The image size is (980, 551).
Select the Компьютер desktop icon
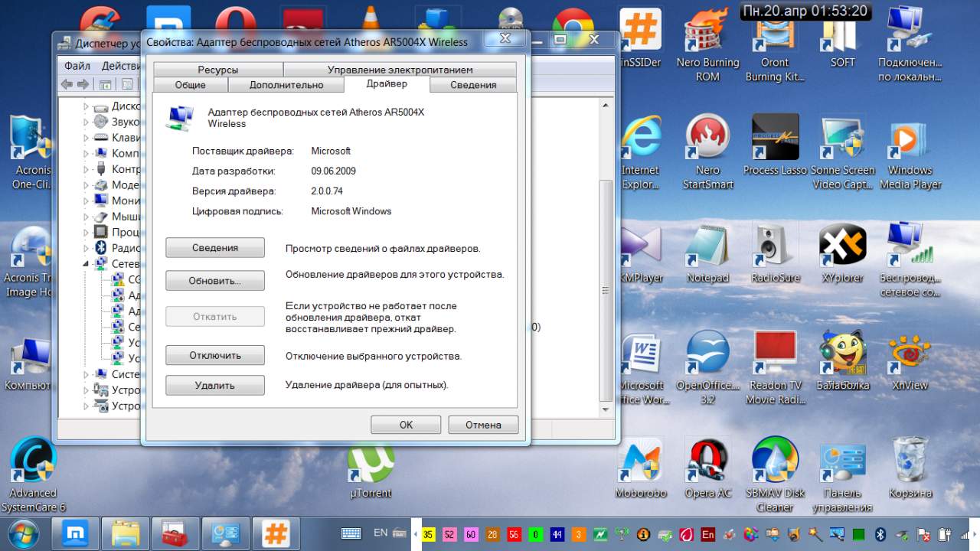(x=29, y=365)
